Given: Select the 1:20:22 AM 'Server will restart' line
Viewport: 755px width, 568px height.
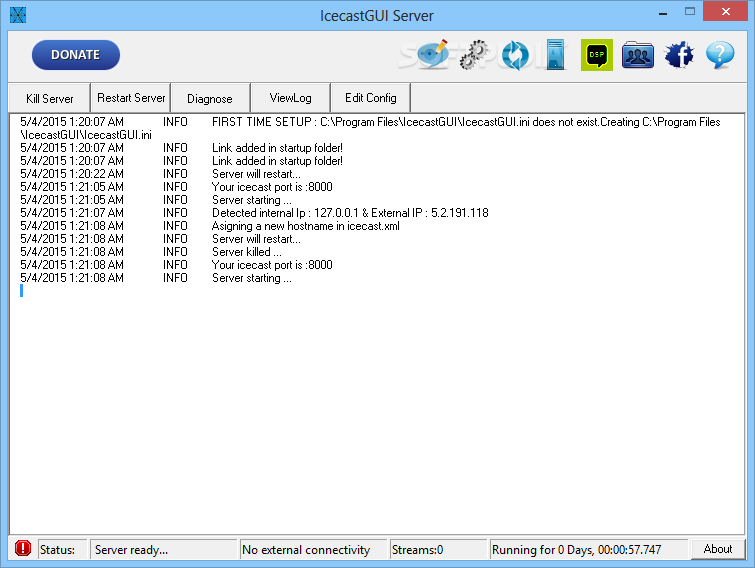Looking at the screenshot, I should click(x=160, y=174).
